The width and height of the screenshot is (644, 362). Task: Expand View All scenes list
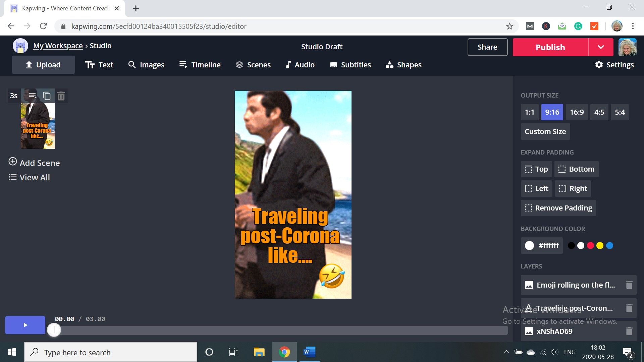point(29,177)
